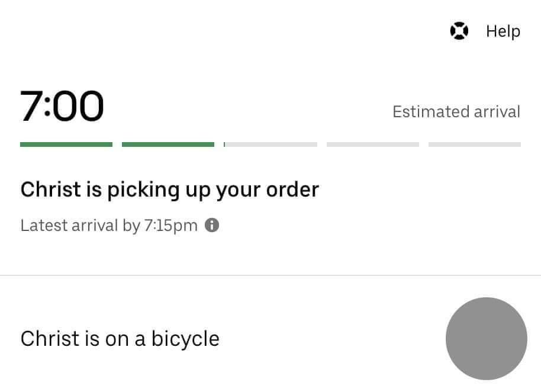Screen dimensions: 541x392
Task: Click the word 'order' in the status heading
Action: tap(292, 190)
